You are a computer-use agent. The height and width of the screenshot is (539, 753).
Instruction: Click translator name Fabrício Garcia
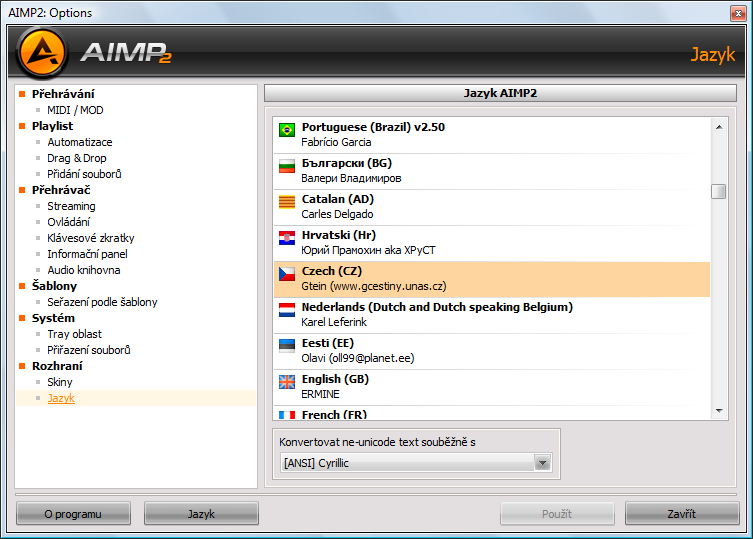point(336,142)
